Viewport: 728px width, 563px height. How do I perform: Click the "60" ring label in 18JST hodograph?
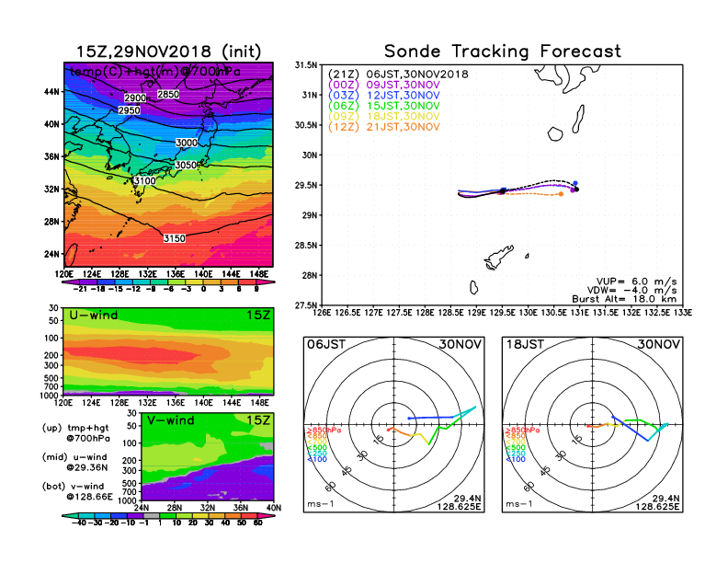[x=529, y=487]
